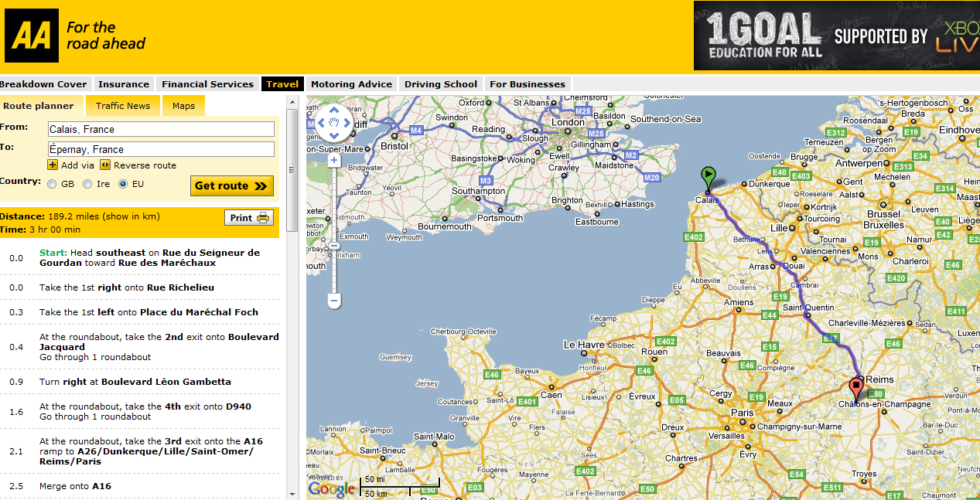Click the Start: Head southeast direction step

[140, 257]
